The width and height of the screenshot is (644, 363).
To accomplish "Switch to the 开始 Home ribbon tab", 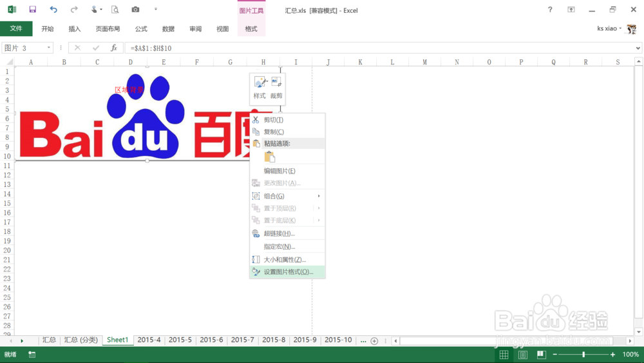I will coord(48,29).
